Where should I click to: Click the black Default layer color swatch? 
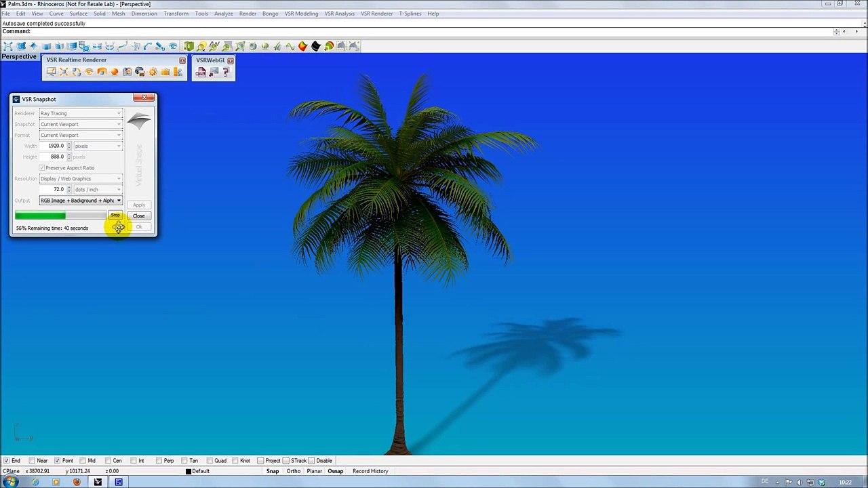pos(188,471)
